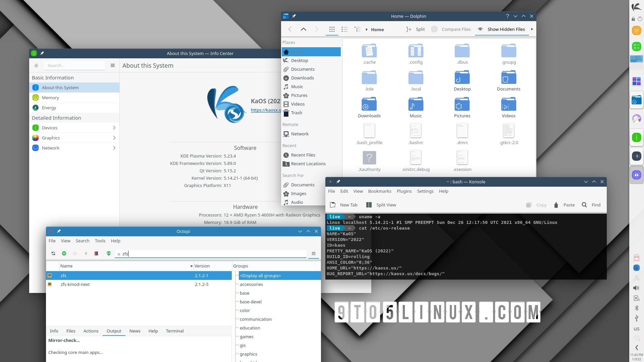Switch to the Terminal tab in Octopi
This screenshot has width=644, height=362.
pos(174,331)
